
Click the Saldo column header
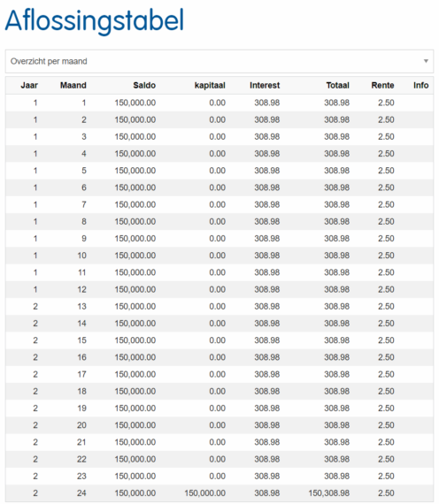(144, 86)
